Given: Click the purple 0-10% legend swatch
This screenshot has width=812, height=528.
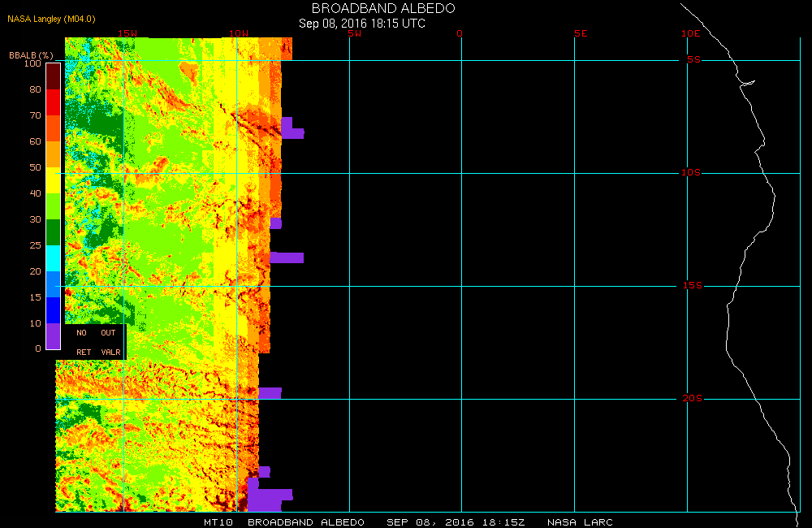Looking at the screenshot, I should tap(52, 336).
